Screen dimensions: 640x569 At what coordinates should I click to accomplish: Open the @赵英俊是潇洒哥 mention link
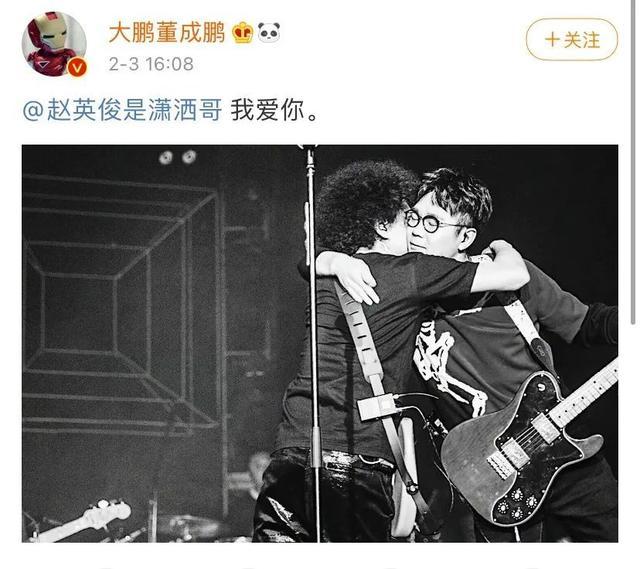pos(122,110)
